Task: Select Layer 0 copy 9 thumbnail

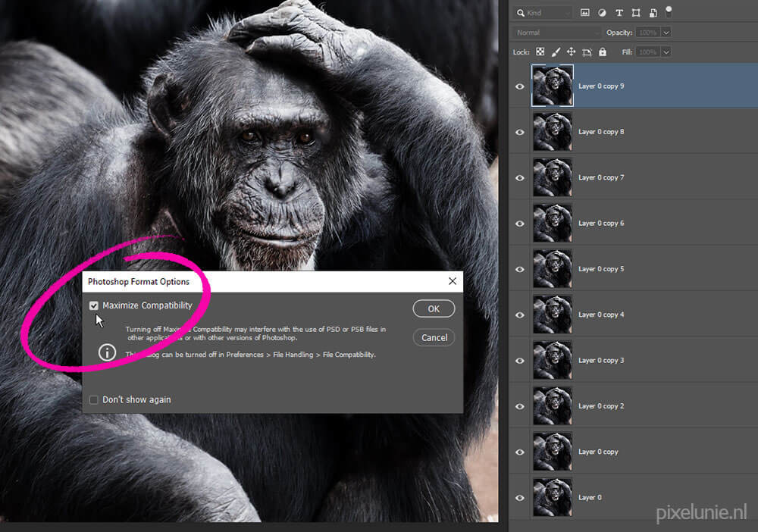Action: coord(553,86)
